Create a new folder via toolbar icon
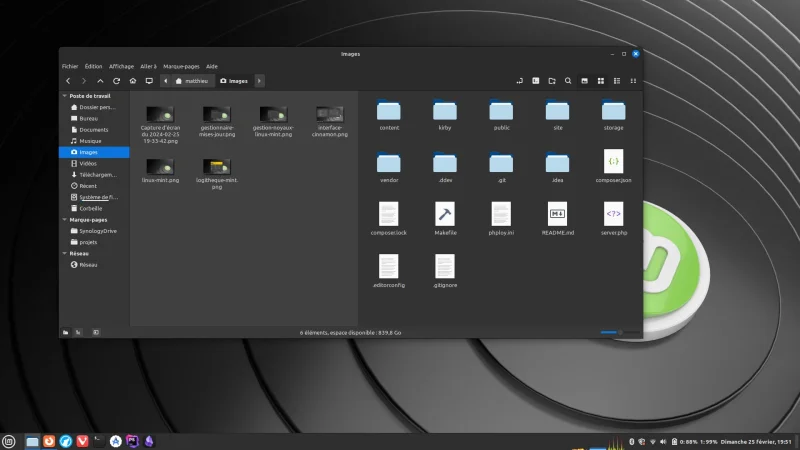The width and height of the screenshot is (800, 450). click(x=552, y=81)
